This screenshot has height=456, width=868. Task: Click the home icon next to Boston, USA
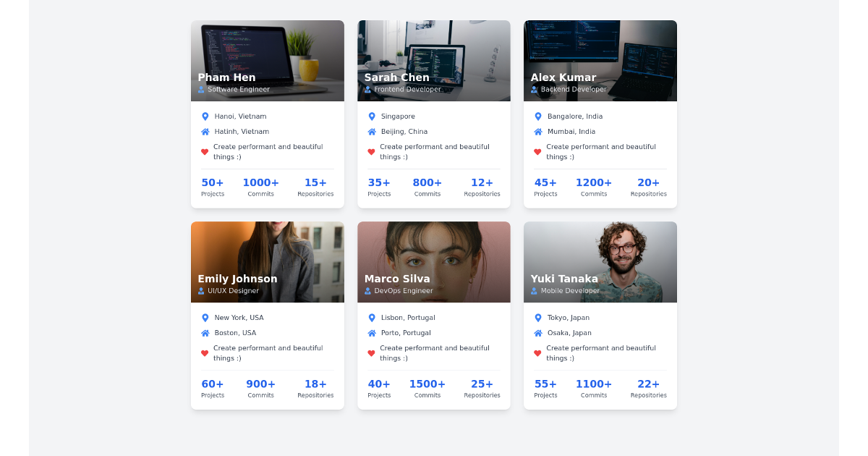(205, 333)
